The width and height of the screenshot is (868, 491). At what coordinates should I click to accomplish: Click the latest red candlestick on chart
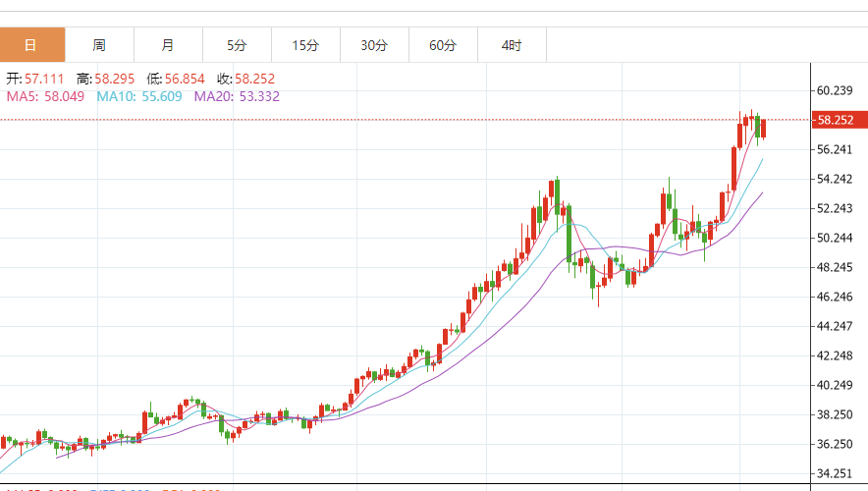tap(764, 128)
